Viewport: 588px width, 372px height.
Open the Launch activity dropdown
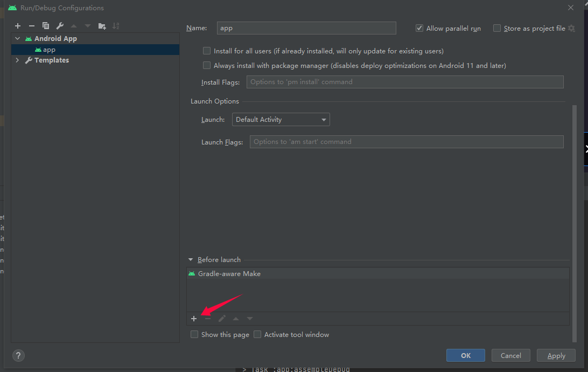[324, 119]
